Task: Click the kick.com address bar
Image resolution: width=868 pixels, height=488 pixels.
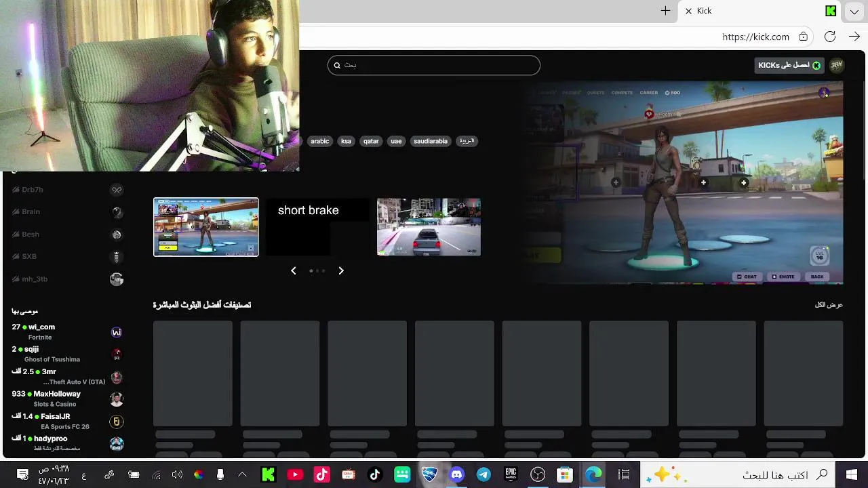Action: [756, 37]
